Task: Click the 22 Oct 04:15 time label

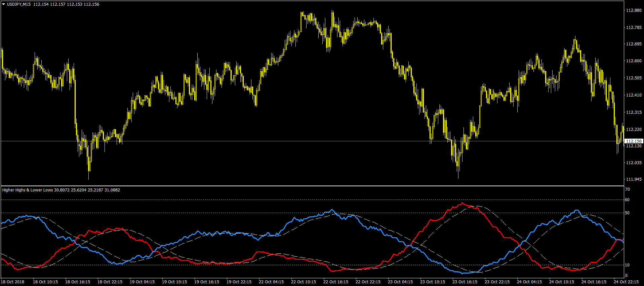Action: click(x=271, y=282)
